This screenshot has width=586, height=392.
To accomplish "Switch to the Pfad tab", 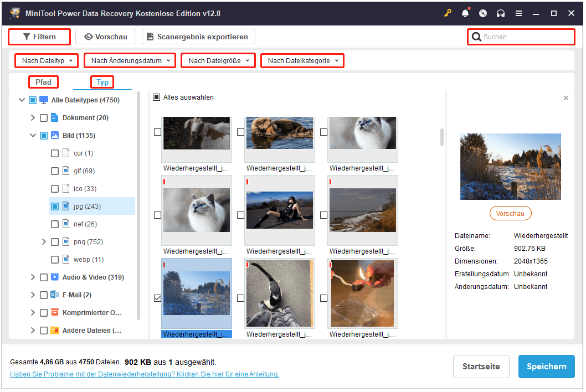I will coord(43,81).
